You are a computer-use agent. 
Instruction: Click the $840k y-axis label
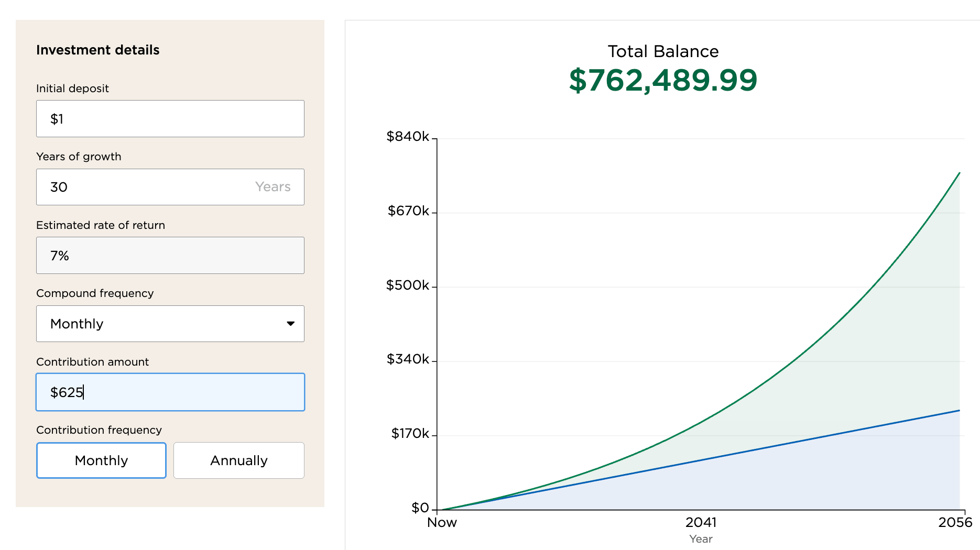(x=407, y=137)
